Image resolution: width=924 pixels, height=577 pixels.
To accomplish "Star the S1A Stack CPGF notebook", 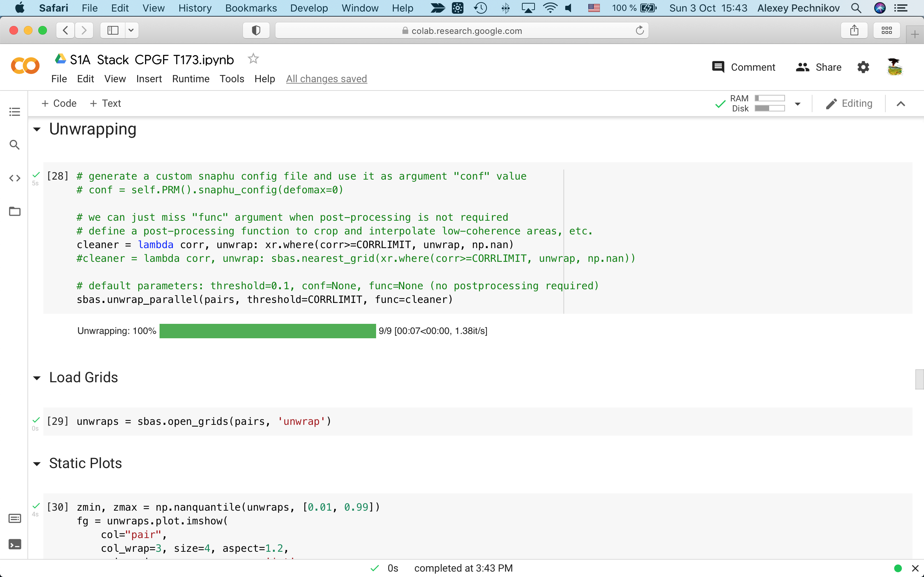I will tap(253, 59).
